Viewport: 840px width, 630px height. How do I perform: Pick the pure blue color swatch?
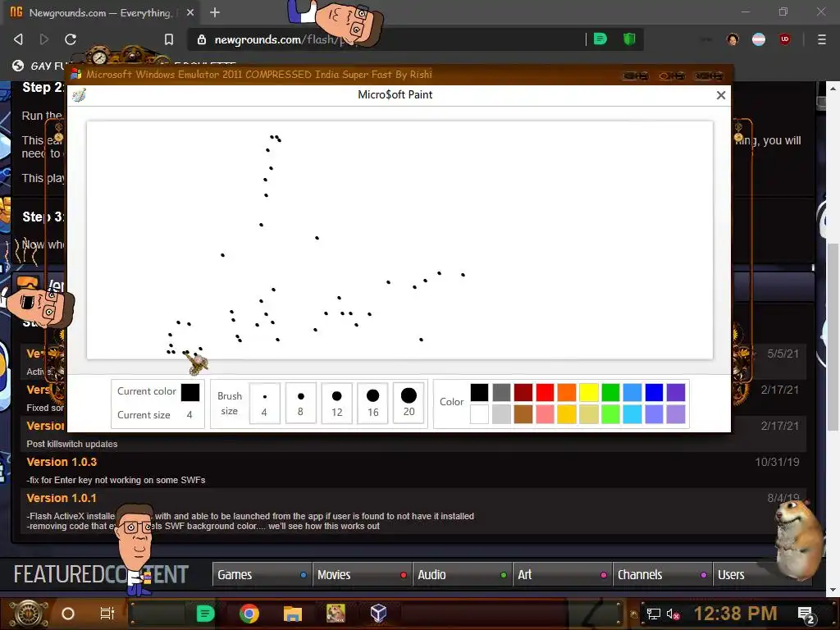(654, 392)
